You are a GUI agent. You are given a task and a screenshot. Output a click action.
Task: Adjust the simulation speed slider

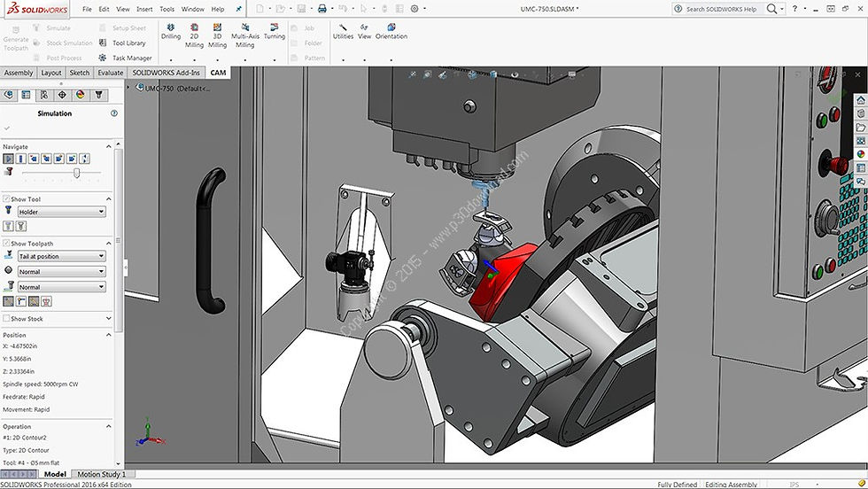[x=76, y=173]
